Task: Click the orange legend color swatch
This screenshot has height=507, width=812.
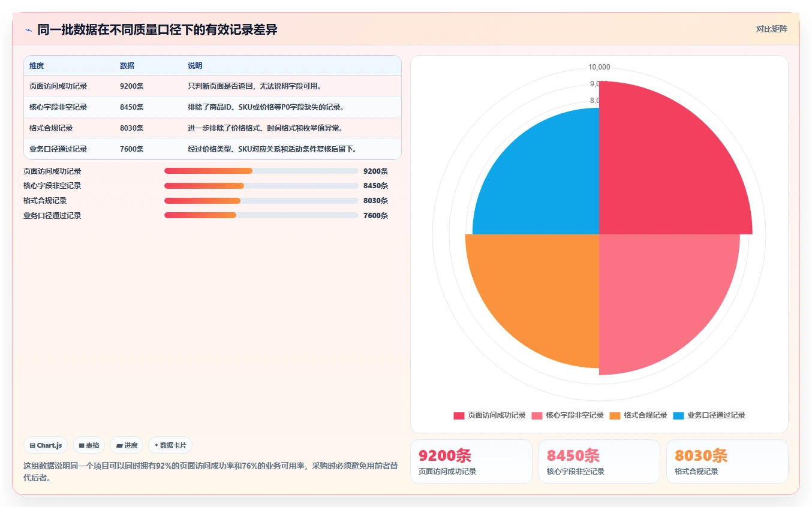Action: click(615, 415)
